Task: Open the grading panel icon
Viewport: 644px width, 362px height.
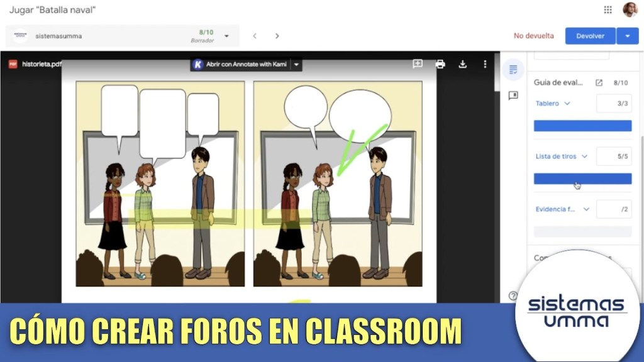Action: click(x=513, y=70)
